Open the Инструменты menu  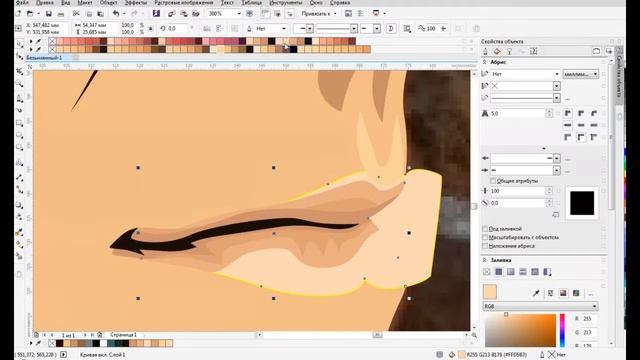(x=286, y=2)
